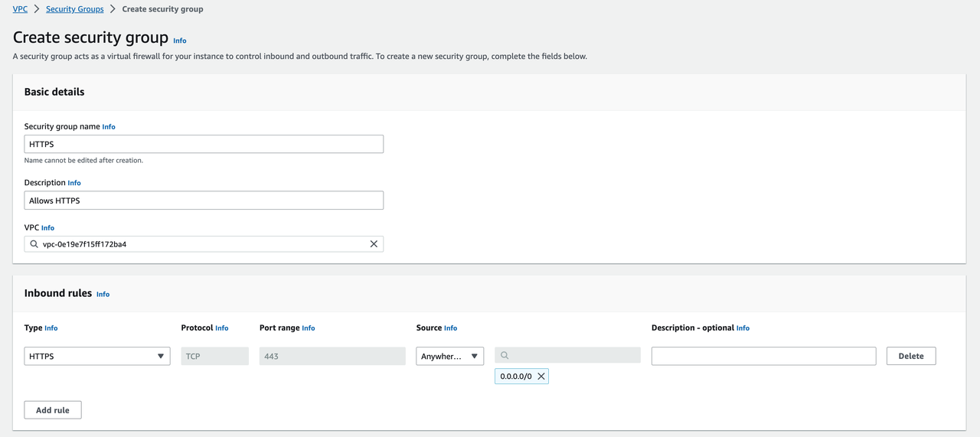Clear the VPC field with the X icon
The height and width of the screenshot is (437, 980).
[x=374, y=244]
